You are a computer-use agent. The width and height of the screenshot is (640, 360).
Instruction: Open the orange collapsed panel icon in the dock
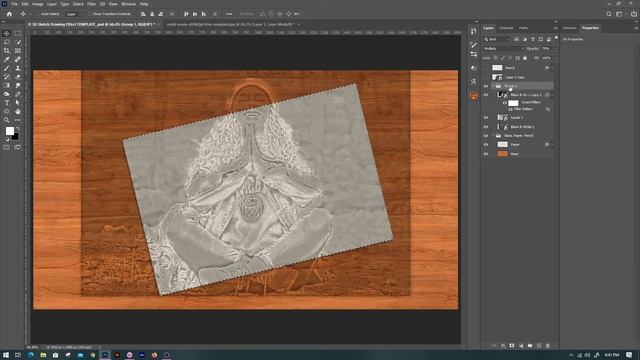pos(473,96)
